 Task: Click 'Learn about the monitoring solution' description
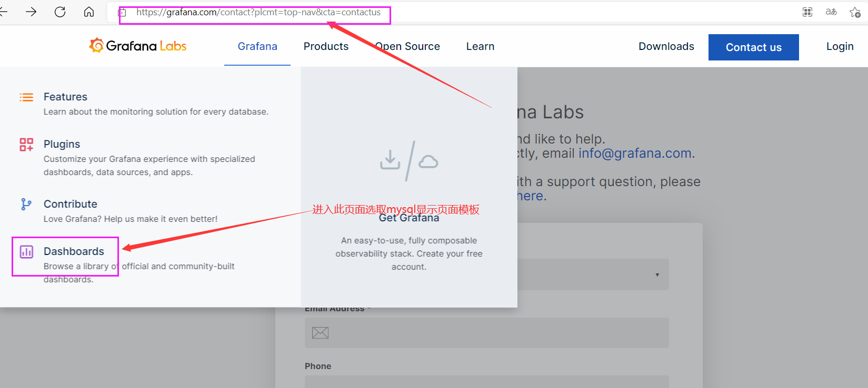(x=156, y=112)
